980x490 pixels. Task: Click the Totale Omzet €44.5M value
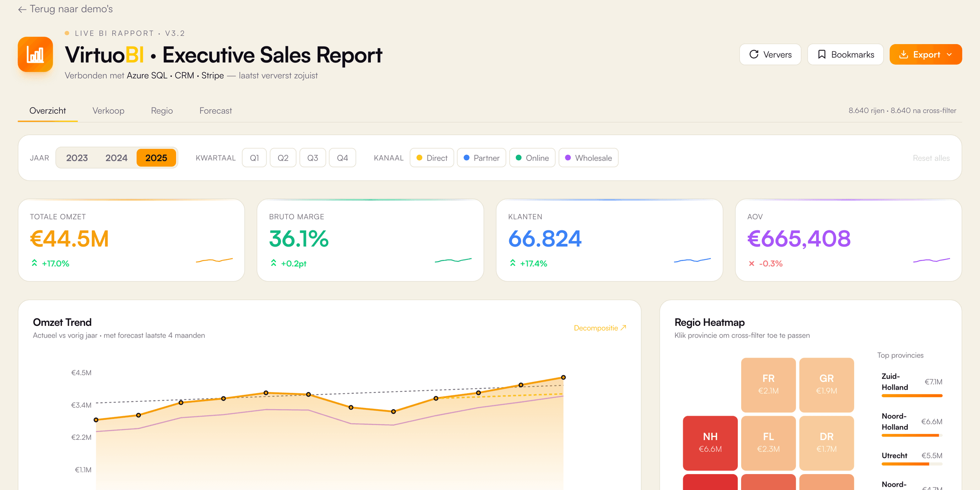click(69, 239)
